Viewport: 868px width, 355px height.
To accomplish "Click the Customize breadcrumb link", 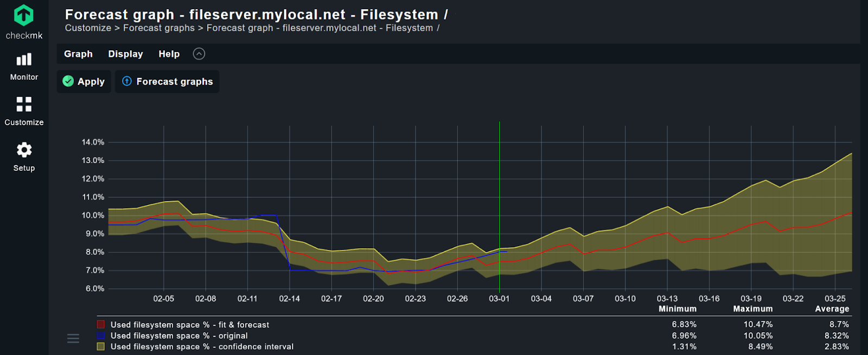I will [x=88, y=28].
